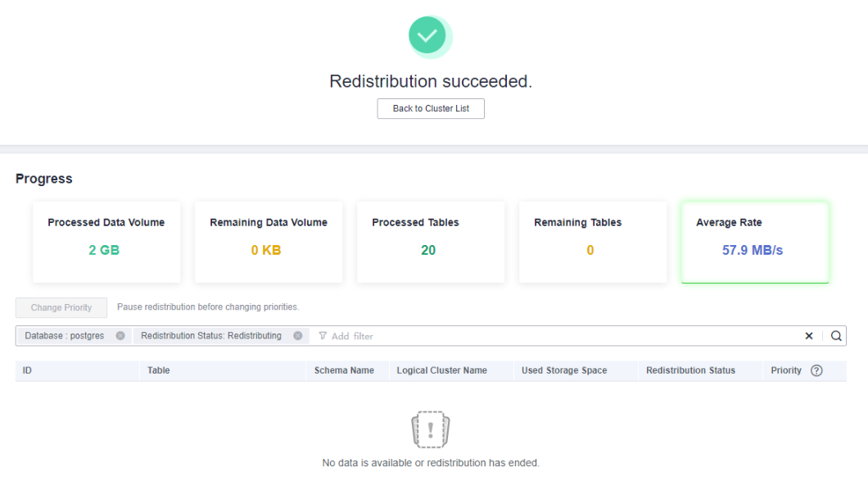Click the green success checkmark icon

427,36
